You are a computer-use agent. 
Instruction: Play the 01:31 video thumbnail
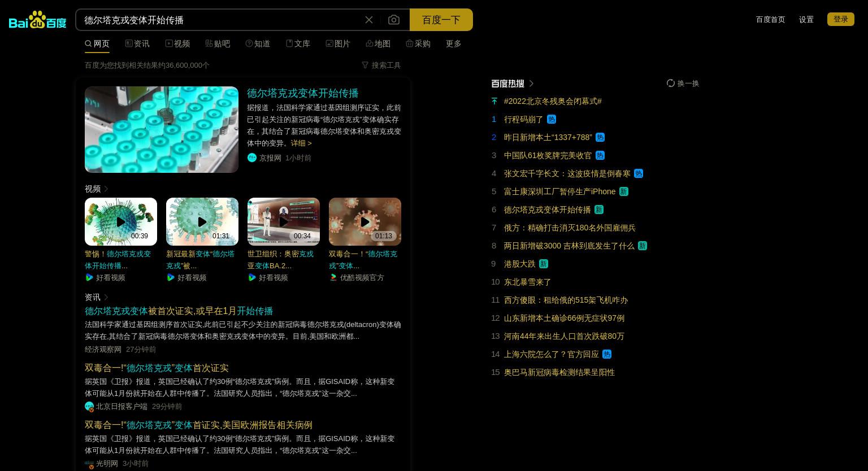pyautogui.click(x=202, y=221)
